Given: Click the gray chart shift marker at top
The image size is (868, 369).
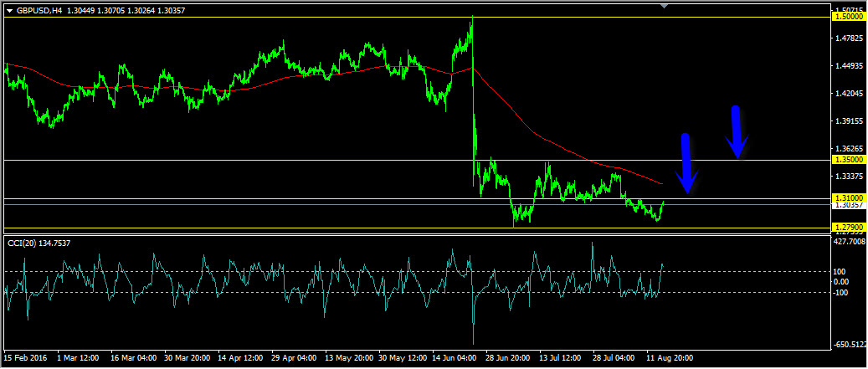Looking at the screenshot, I should [x=664, y=6].
